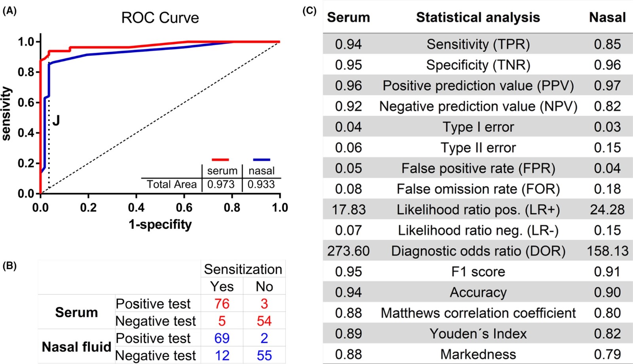
Task: Click the Diagnostic odds ratio (DOR) label
Action: point(478,251)
